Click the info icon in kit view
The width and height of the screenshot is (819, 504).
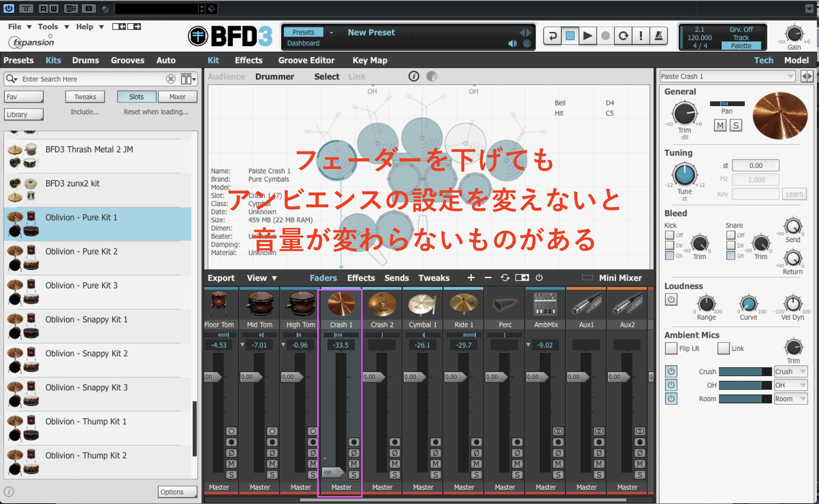pyautogui.click(x=414, y=77)
